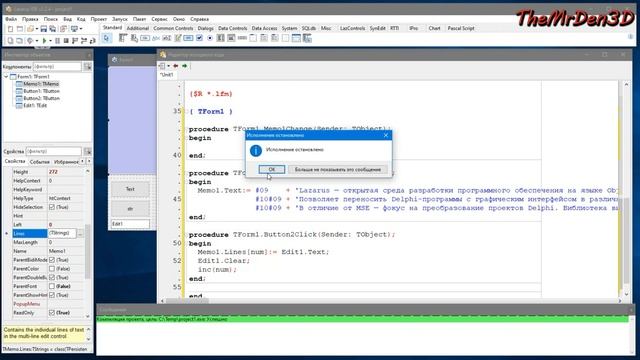
Task: Open the dropdown arrow next to Open icon
Action: click(x=37, y=29)
